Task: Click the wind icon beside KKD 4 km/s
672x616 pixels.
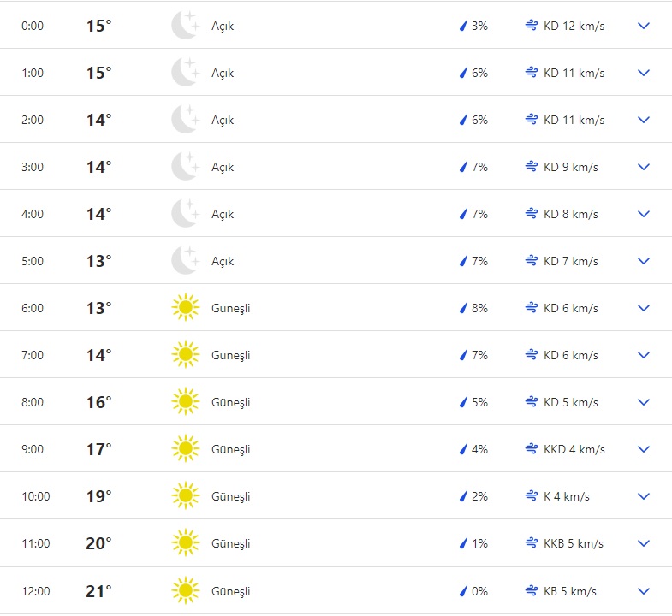Action: [531, 449]
